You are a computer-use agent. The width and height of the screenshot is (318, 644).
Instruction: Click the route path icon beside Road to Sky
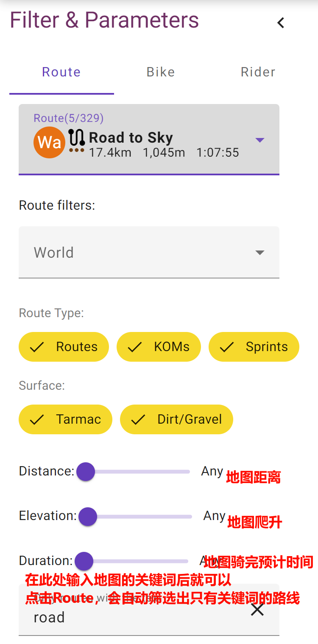click(77, 138)
